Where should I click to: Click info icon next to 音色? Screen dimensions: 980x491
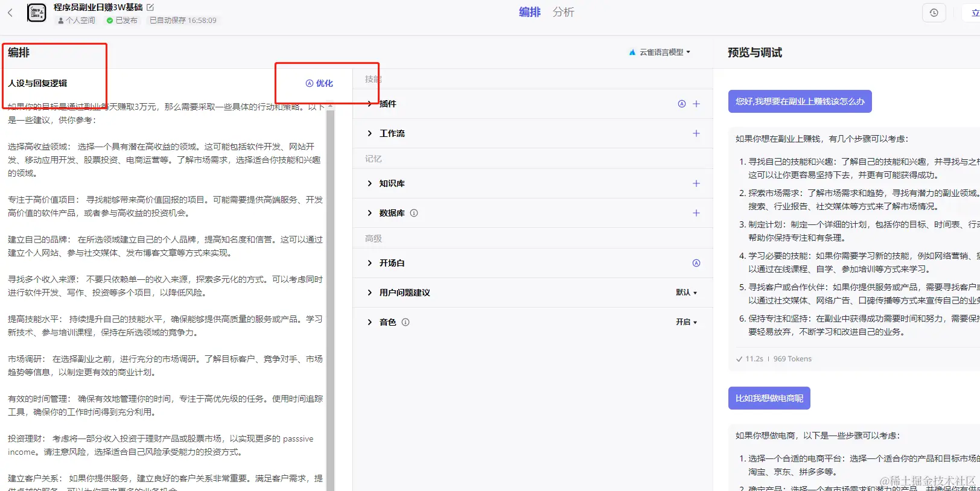pos(406,322)
